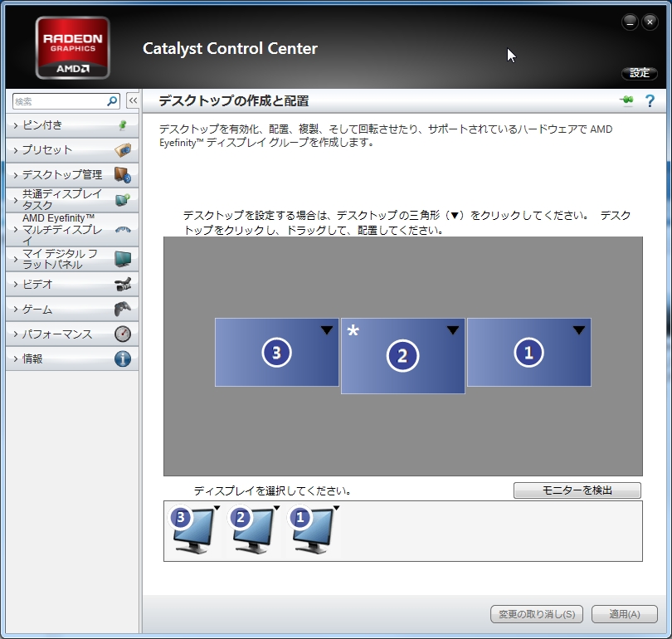
Task: Minimize the Catalyst Control Center window
Action: click(630, 22)
